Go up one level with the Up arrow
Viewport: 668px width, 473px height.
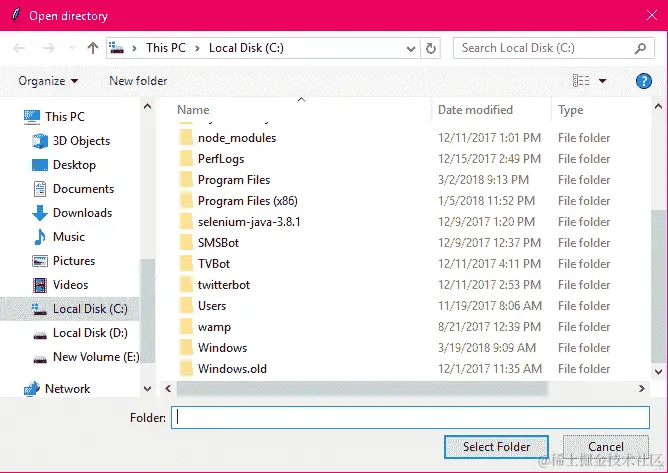[x=92, y=48]
